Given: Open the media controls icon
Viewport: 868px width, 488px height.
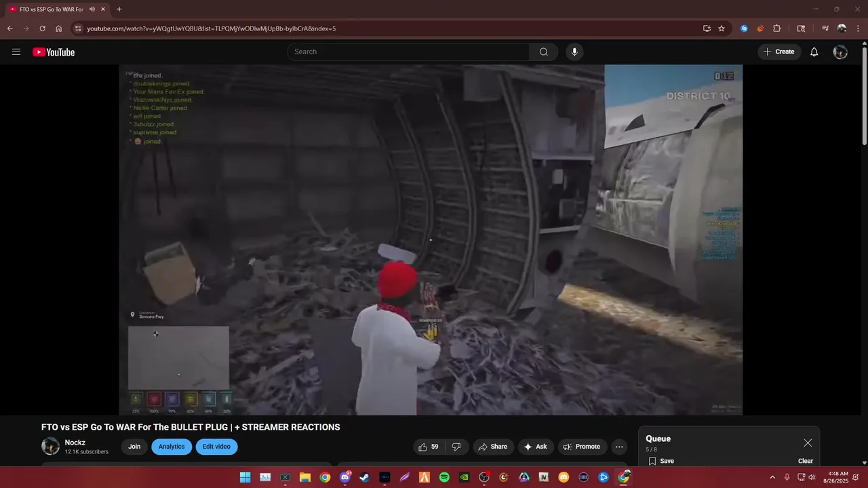Looking at the screenshot, I should (x=825, y=28).
